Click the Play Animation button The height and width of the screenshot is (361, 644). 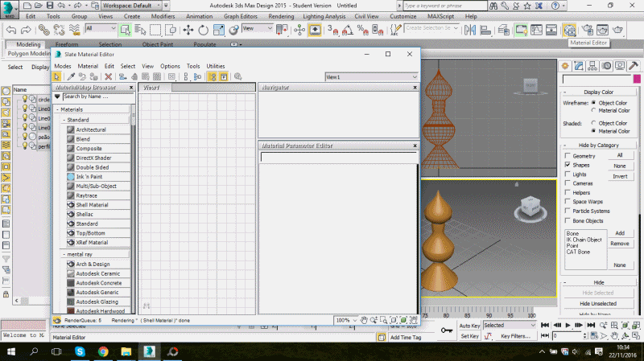point(568,326)
